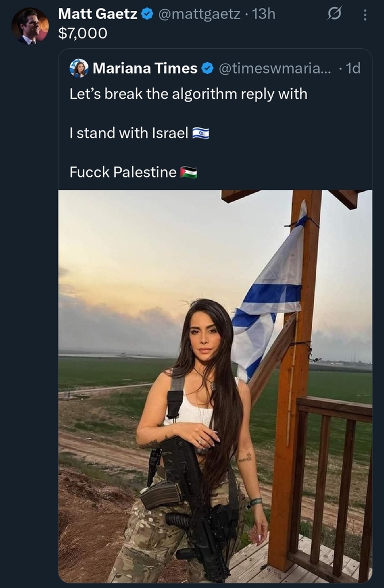Click the "I stand with Israel" line

(129, 133)
